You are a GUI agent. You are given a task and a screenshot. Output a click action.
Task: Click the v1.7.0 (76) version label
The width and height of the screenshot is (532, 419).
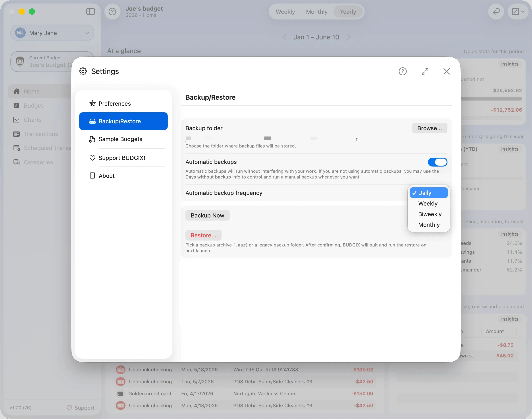(x=21, y=408)
